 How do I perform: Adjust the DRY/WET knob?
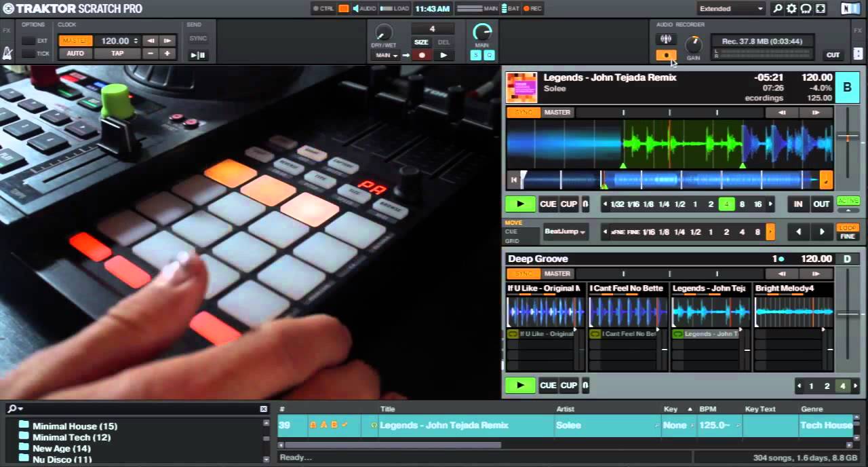point(384,32)
